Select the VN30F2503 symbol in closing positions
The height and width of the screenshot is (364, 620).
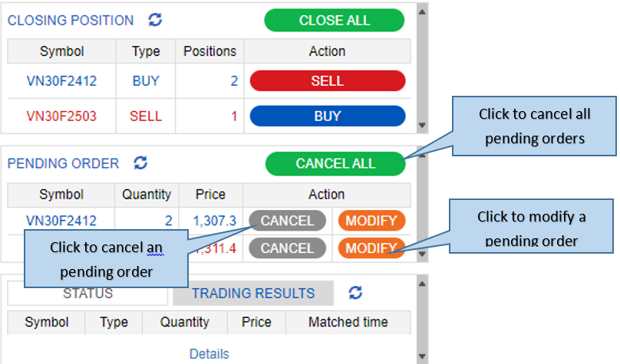point(61,116)
